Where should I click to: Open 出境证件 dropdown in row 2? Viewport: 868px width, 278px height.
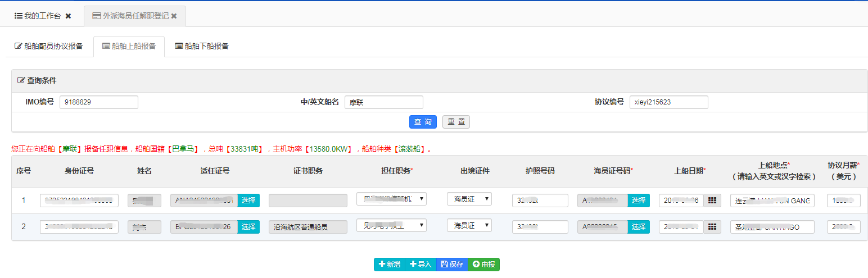click(469, 225)
